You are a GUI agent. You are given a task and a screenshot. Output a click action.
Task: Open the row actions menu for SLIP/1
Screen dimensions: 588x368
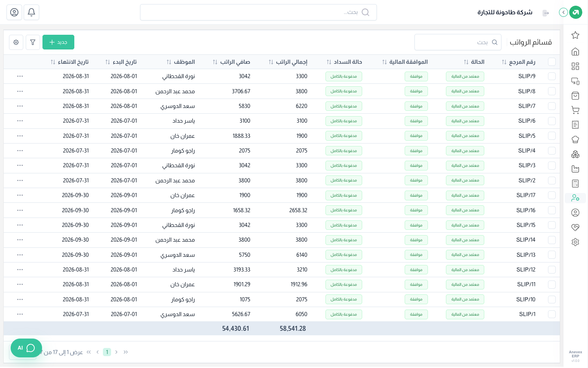pos(20,314)
